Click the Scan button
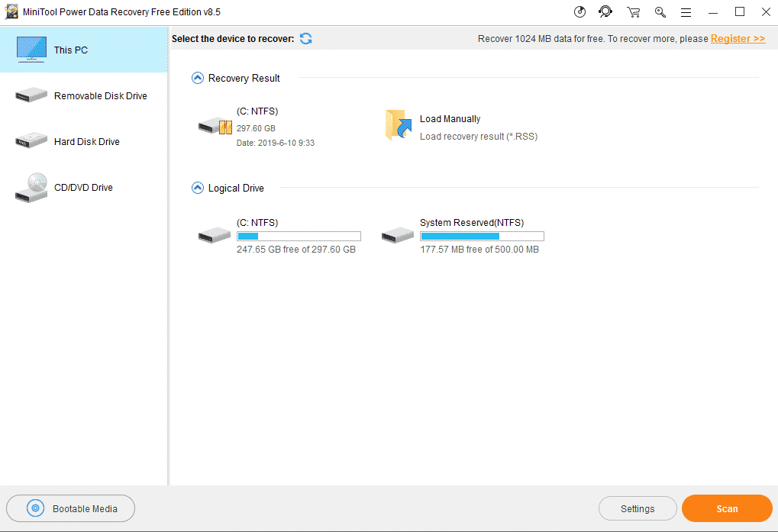The width and height of the screenshot is (778, 532). (726, 508)
